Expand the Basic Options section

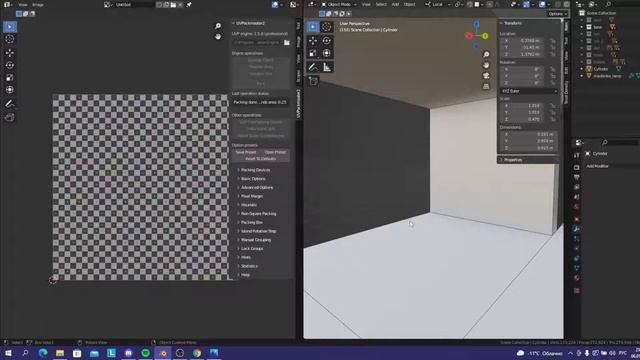coord(253,179)
